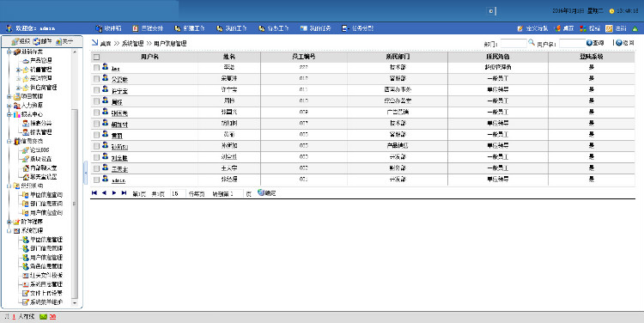The width and height of the screenshot is (644, 323).
Task: Click the 新建工作 toolbar item
Action: (x=190, y=28)
